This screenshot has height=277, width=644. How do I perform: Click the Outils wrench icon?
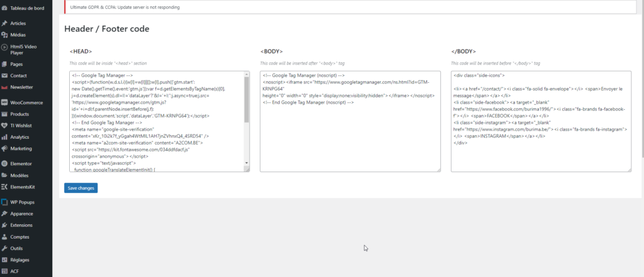[4, 248]
